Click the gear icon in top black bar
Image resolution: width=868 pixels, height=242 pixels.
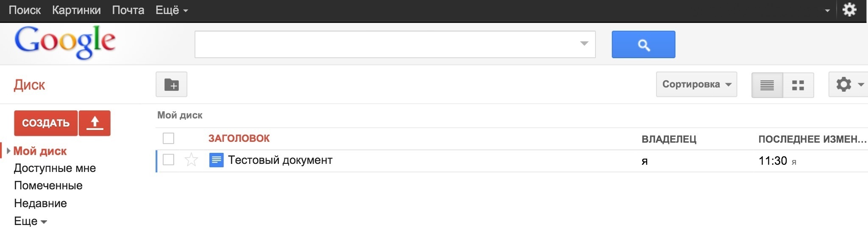[x=849, y=10]
